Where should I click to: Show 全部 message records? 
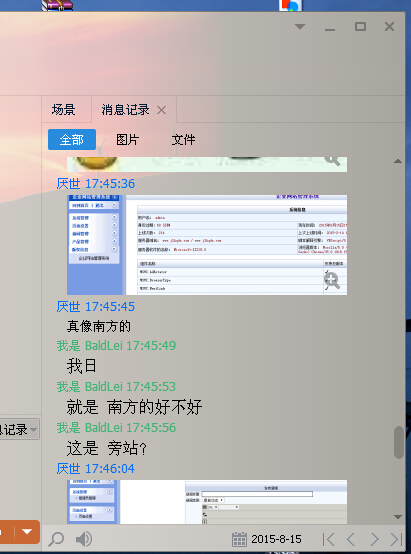point(72,140)
